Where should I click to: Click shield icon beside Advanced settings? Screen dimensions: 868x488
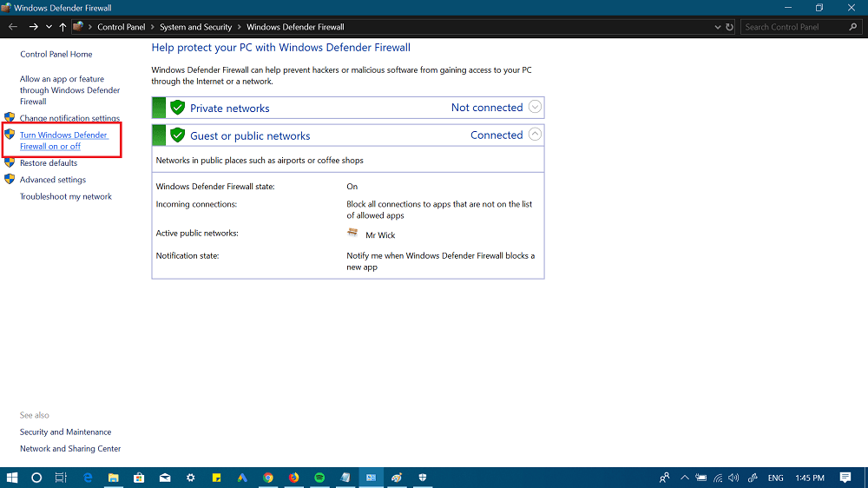coord(10,179)
